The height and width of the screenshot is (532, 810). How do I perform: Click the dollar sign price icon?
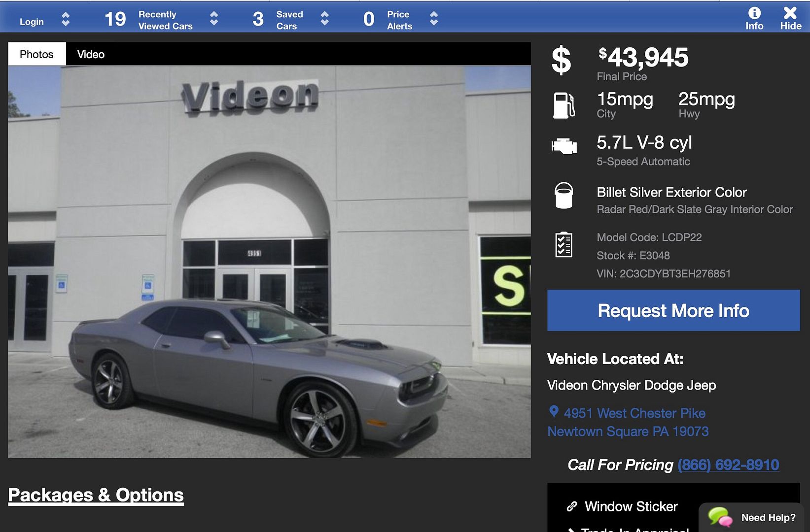(x=561, y=60)
